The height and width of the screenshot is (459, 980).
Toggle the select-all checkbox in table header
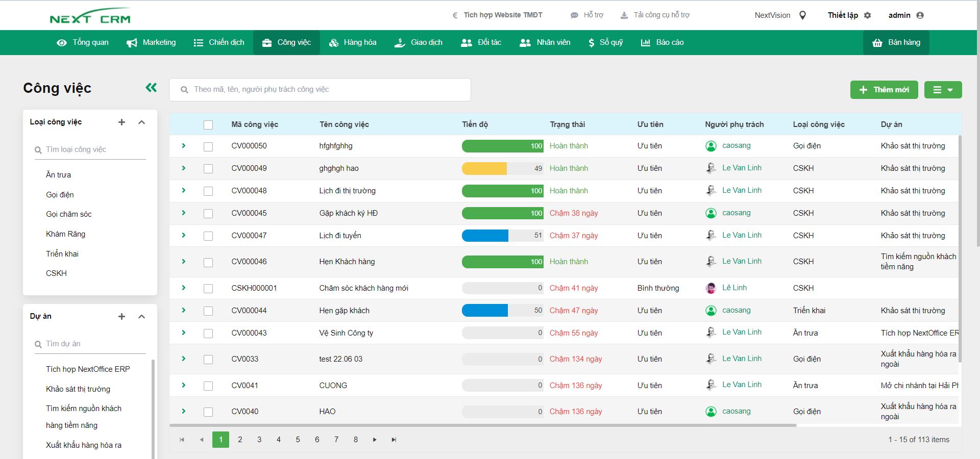(208, 125)
